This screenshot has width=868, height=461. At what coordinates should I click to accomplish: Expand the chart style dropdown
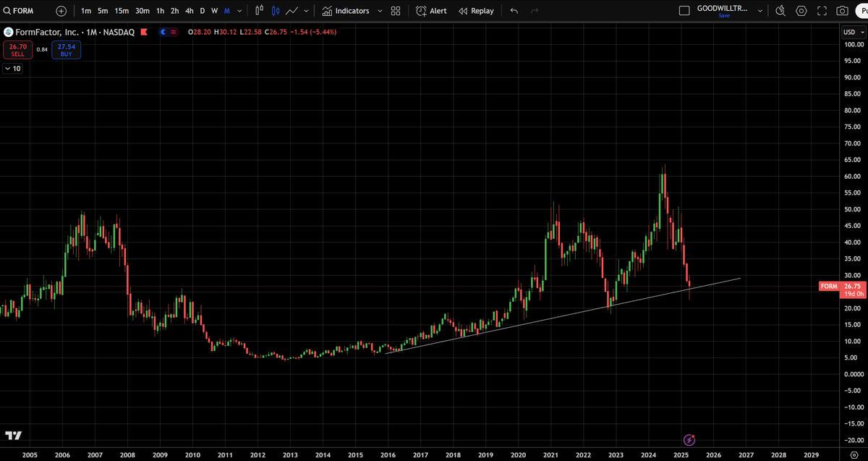point(307,11)
